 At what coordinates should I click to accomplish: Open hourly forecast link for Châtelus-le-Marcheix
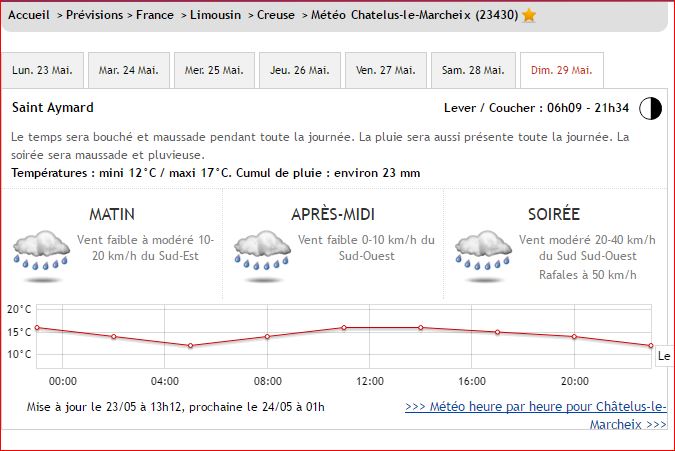click(536, 415)
